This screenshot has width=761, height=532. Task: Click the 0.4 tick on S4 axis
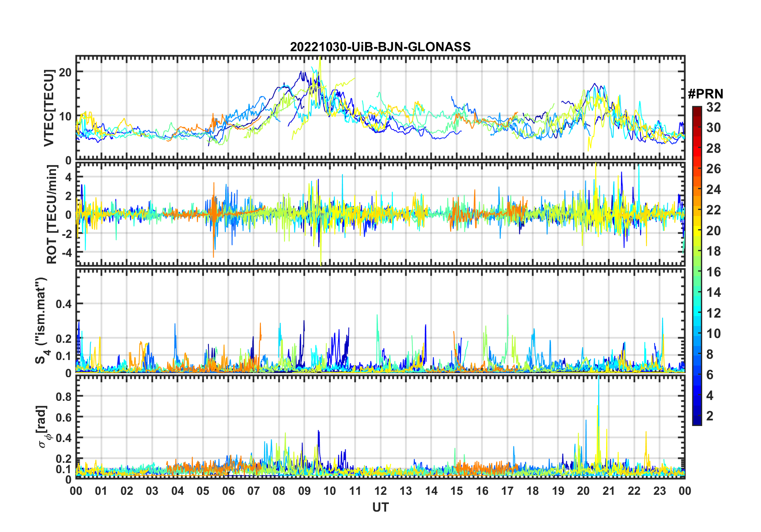(x=64, y=304)
